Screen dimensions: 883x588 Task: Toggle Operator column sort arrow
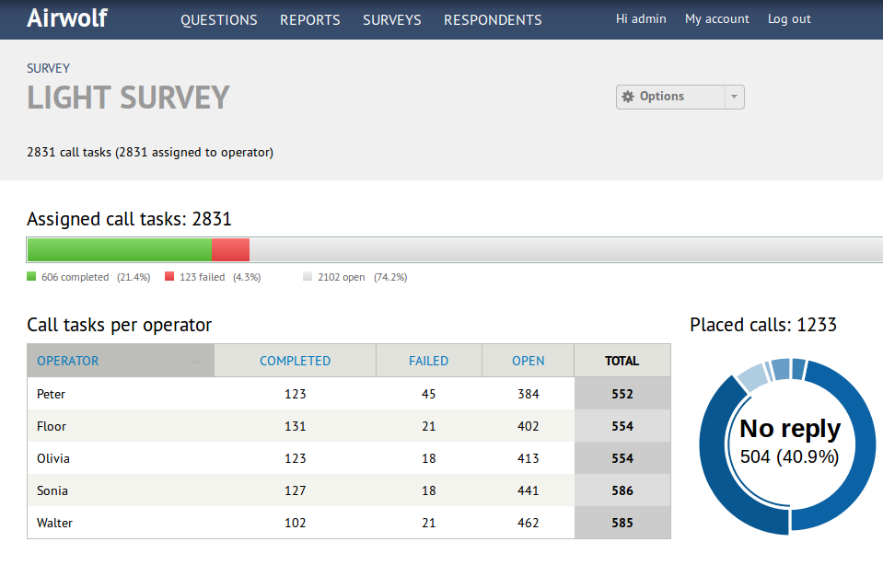click(x=195, y=362)
